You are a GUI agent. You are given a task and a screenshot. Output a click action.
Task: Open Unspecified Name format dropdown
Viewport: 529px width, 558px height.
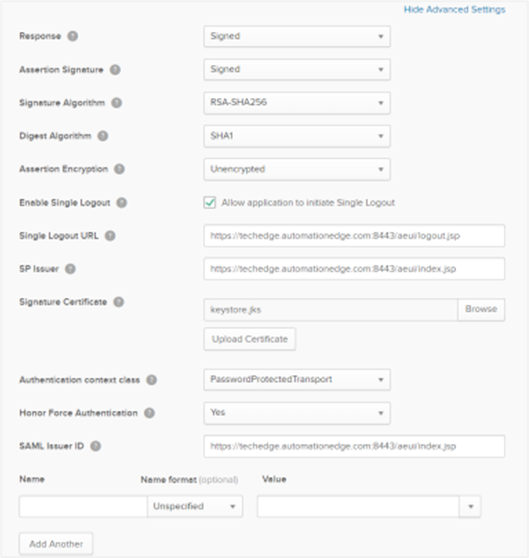(195, 506)
